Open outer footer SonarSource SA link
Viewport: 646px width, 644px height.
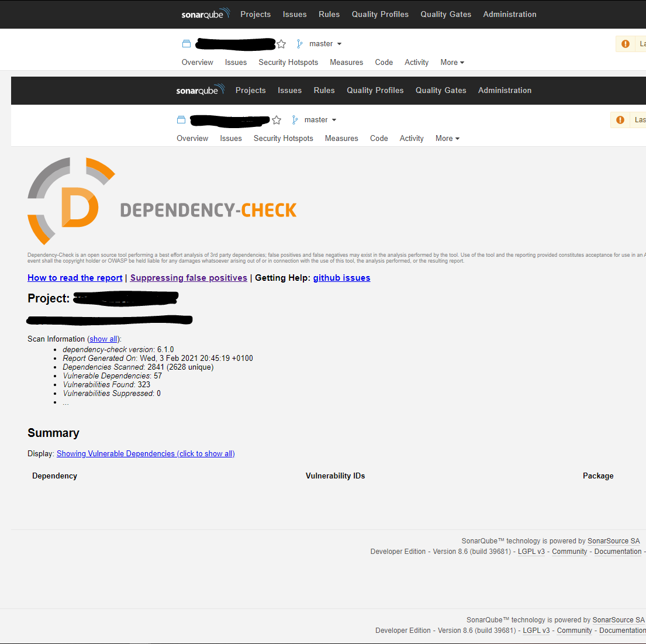pos(619,619)
